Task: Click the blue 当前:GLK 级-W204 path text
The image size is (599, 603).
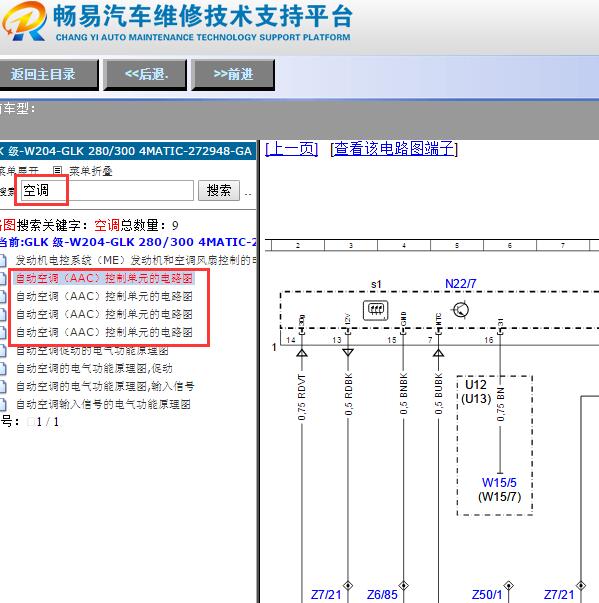Action: pos(128,242)
